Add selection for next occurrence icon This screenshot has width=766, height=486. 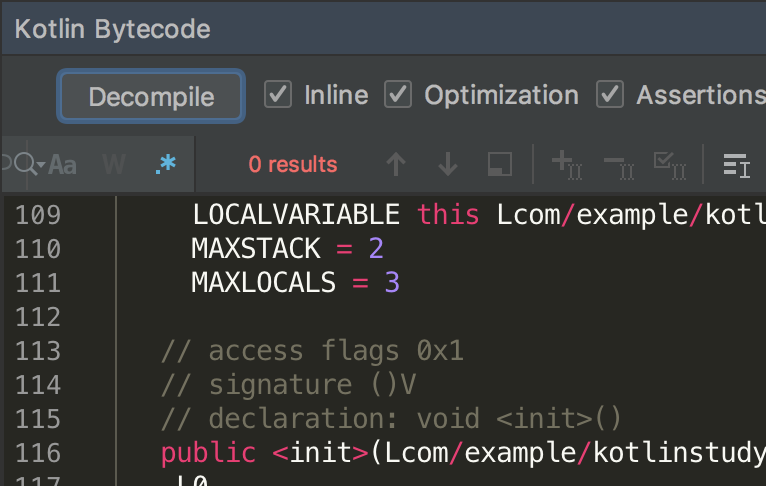567,165
